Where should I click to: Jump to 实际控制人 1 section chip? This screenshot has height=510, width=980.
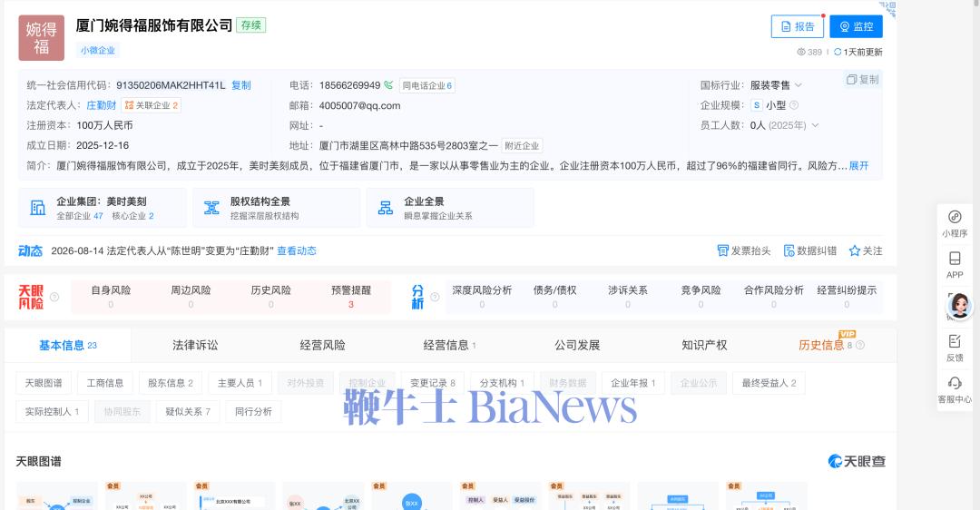click(x=52, y=412)
